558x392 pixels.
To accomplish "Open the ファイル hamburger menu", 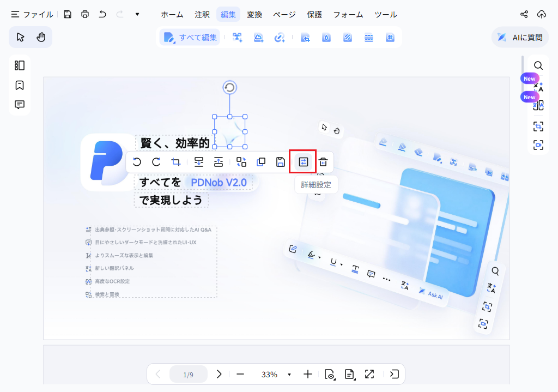I will click(32, 15).
